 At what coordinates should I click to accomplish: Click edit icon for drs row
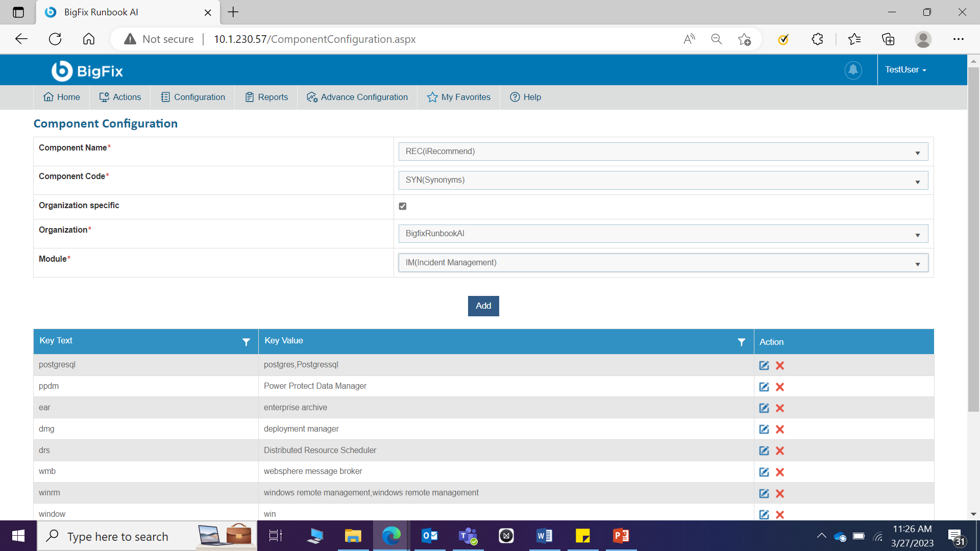(764, 450)
